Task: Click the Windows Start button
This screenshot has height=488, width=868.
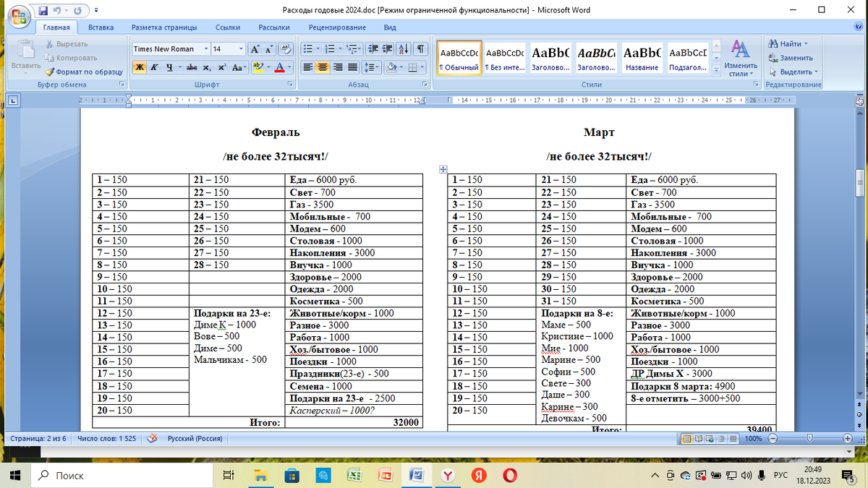Action: pos(16,475)
